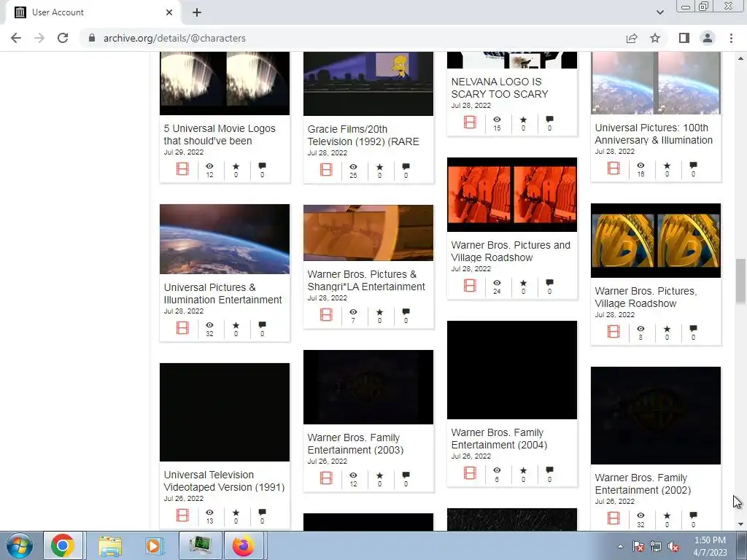Click favorites star on 5 Universal Movie Logos card
This screenshot has width=747, height=560.
pyautogui.click(x=236, y=166)
